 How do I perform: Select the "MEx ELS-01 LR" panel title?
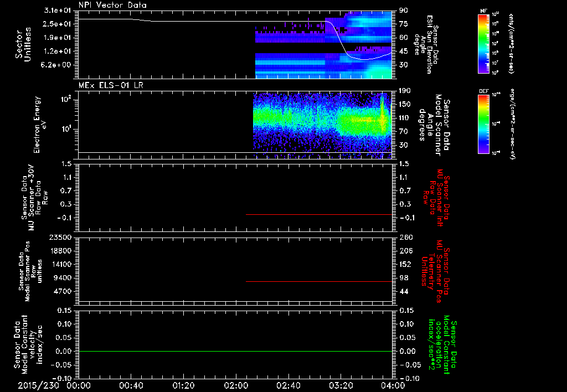(111, 85)
